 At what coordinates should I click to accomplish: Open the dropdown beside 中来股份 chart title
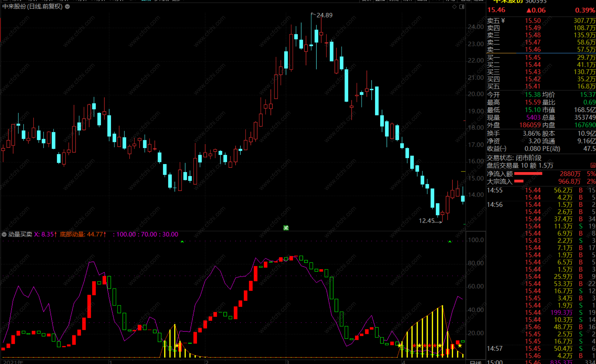click(x=67, y=7)
